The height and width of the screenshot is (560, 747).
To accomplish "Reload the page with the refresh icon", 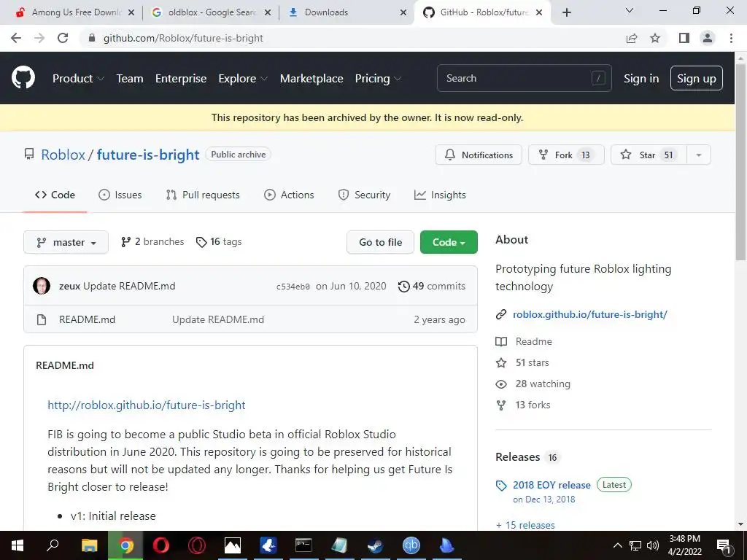I will (63, 38).
